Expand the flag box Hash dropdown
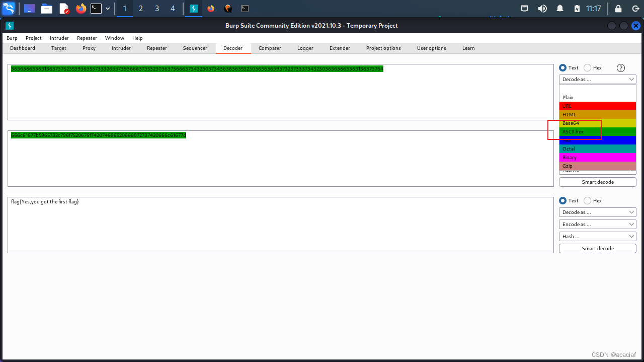 click(x=598, y=237)
